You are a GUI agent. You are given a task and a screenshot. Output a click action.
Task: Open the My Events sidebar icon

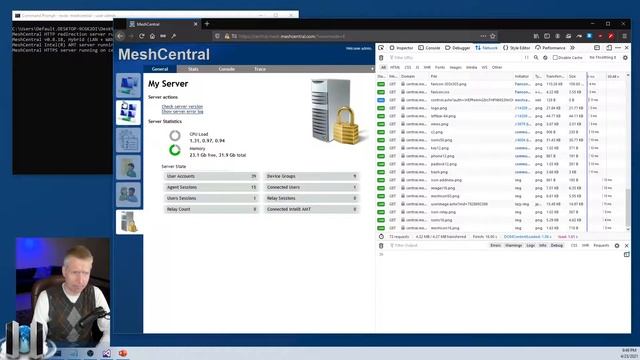[128, 140]
